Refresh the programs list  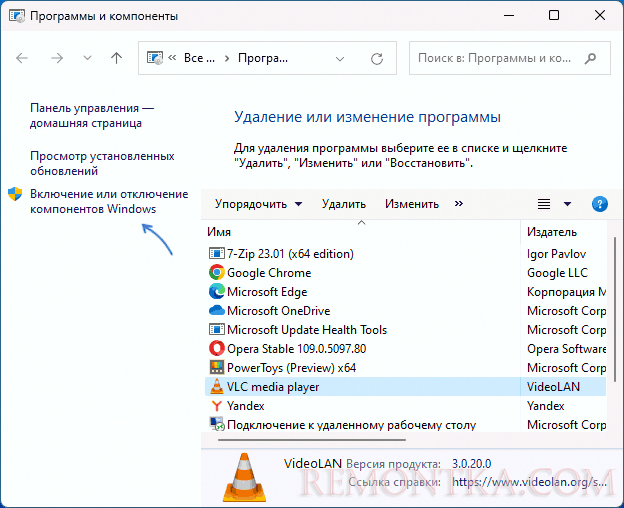pos(377,59)
